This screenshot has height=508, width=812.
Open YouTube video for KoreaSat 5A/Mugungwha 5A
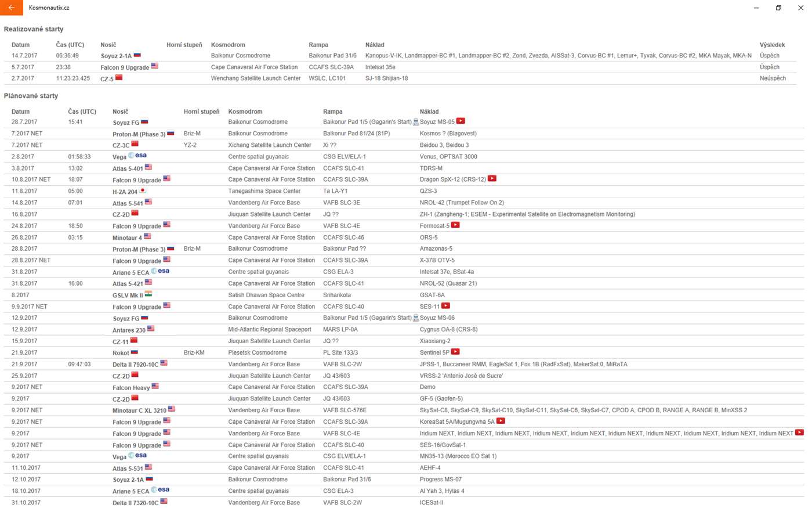click(501, 421)
